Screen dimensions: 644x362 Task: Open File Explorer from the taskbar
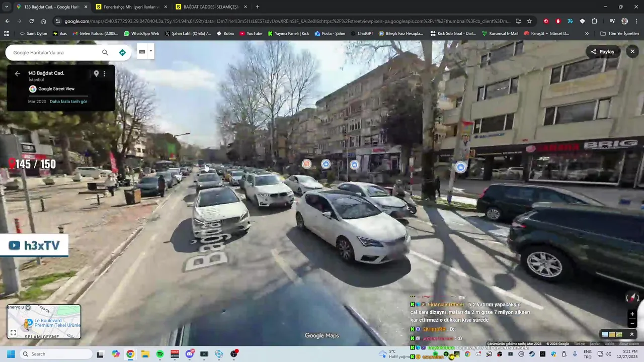click(145, 354)
